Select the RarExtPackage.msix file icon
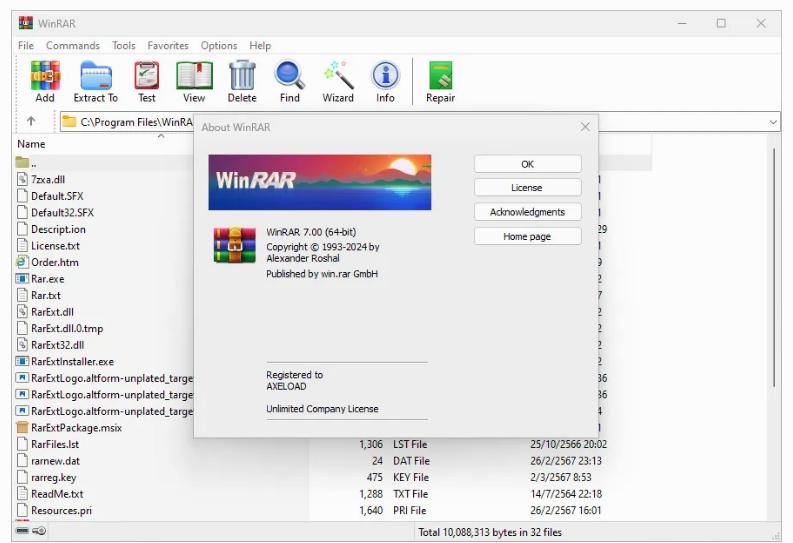 pos(22,428)
